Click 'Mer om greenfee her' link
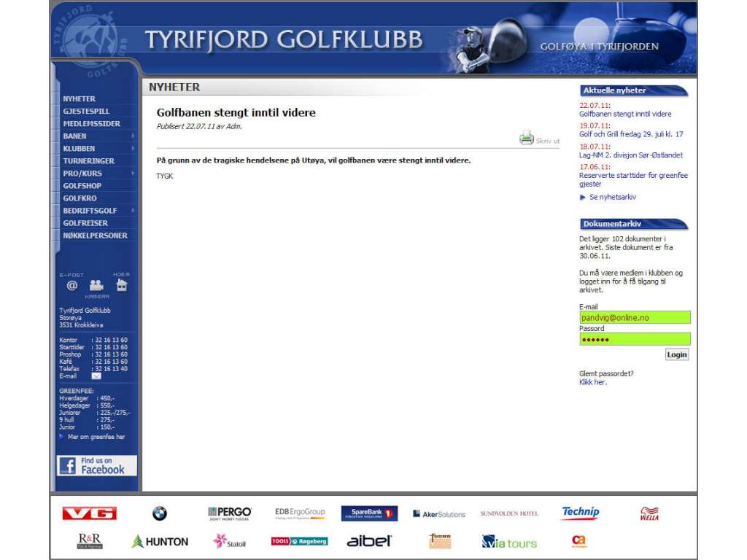747x560 pixels. pyautogui.click(x=96, y=437)
